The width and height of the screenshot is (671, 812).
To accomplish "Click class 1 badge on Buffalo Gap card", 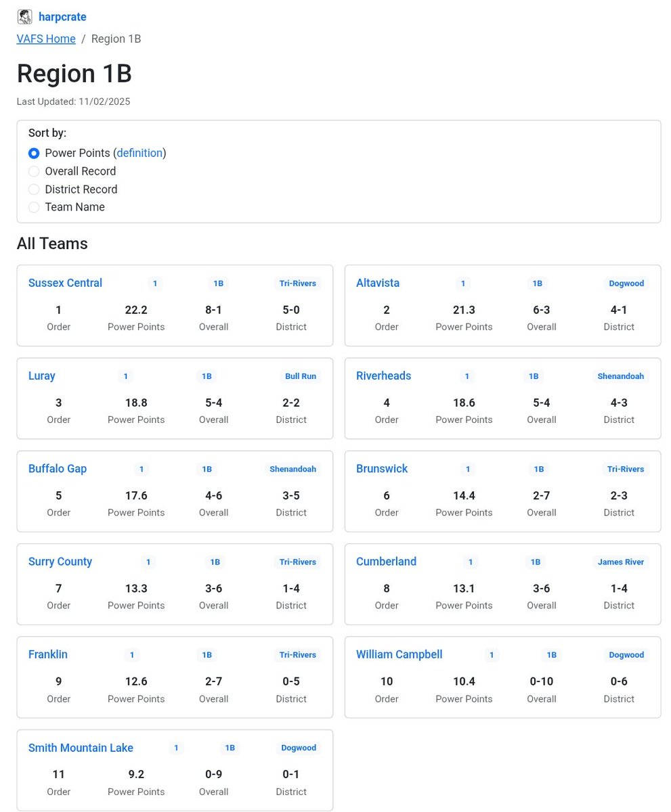I will pyautogui.click(x=142, y=469).
